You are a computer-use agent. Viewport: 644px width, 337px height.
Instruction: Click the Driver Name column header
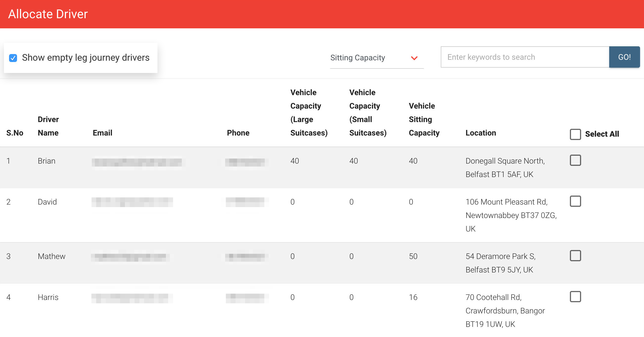pyautogui.click(x=48, y=126)
